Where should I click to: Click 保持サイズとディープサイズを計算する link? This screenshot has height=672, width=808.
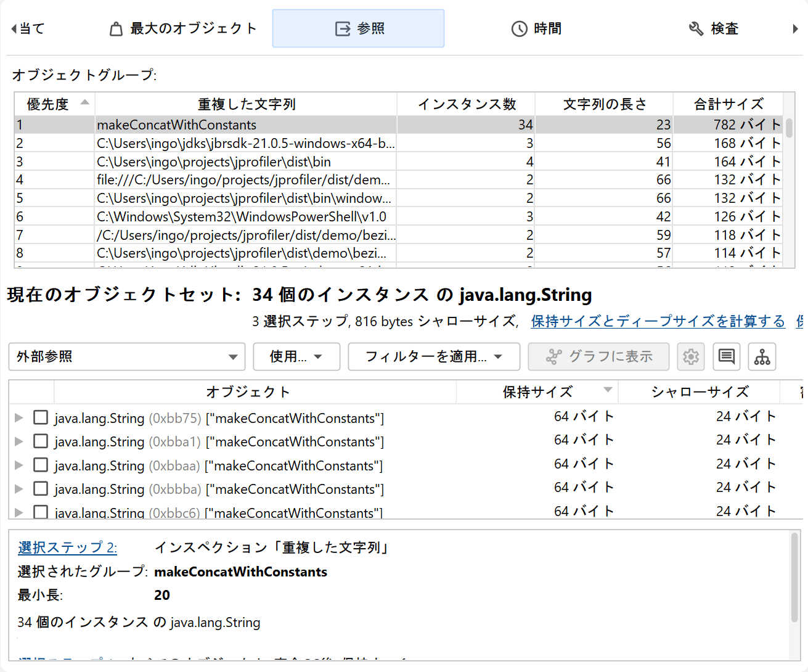coord(658,321)
